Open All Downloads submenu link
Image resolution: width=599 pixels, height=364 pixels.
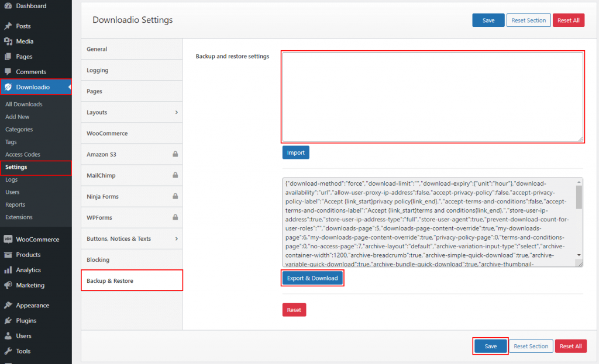coord(23,104)
